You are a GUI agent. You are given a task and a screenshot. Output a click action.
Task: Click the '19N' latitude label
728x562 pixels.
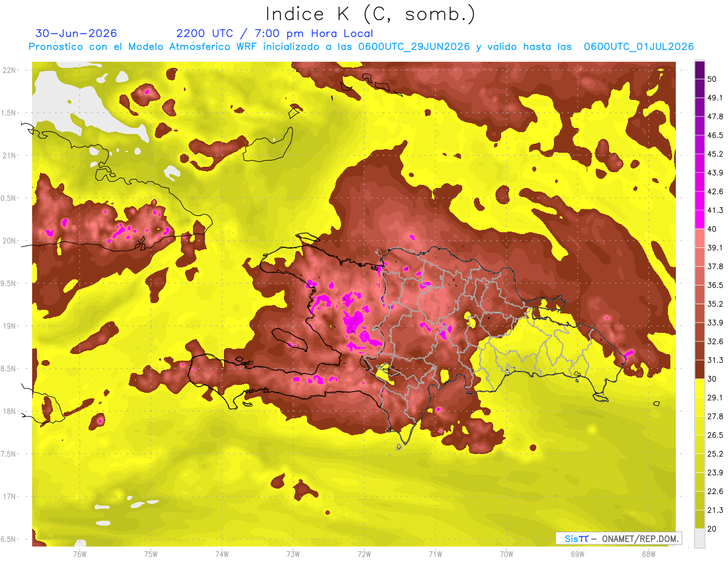(x=9, y=326)
